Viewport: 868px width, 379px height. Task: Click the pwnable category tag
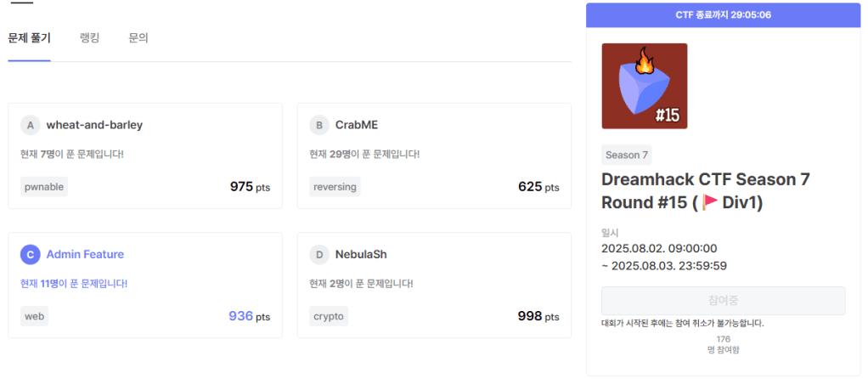click(x=43, y=187)
